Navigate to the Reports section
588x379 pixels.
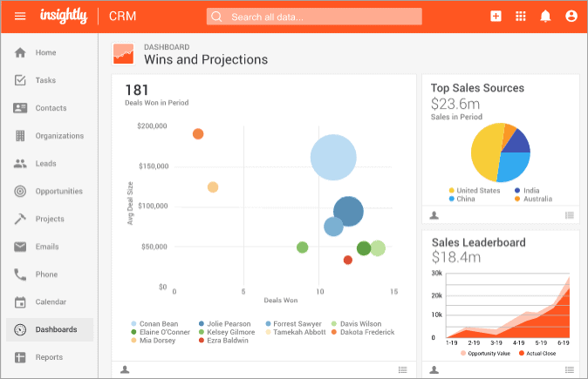pos(49,357)
